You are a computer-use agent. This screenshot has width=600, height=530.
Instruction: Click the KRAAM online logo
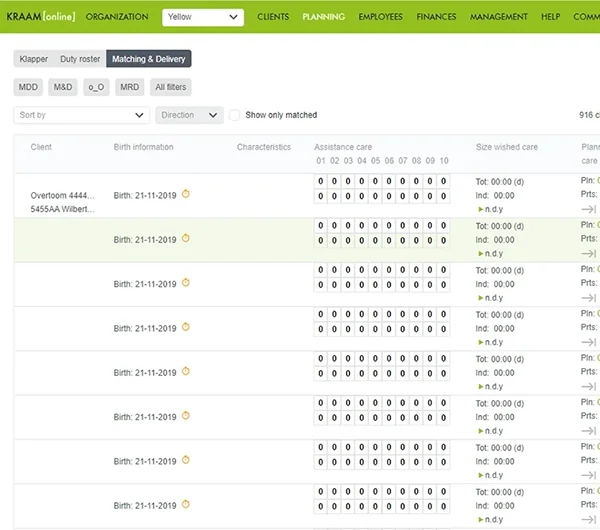[x=41, y=17]
